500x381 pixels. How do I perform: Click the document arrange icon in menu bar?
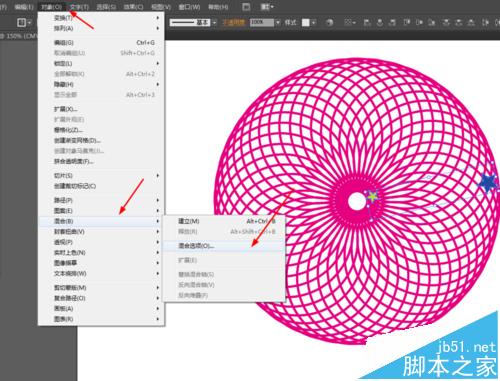246,7
